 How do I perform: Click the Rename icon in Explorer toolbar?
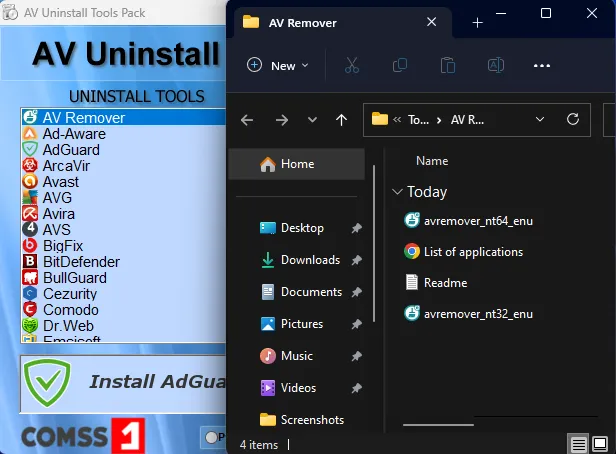496,65
